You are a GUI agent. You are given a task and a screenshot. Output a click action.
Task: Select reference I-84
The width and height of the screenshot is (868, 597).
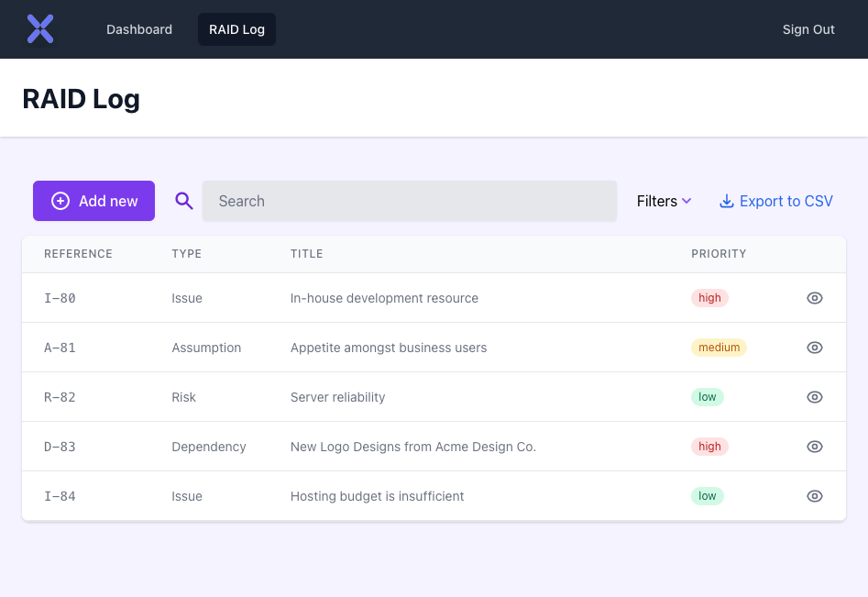[x=60, y=496]
